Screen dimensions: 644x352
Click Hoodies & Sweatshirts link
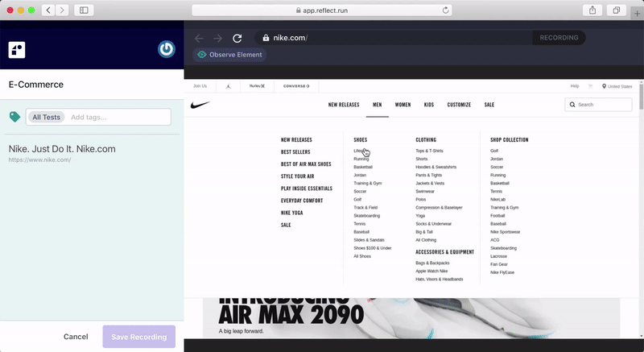click(436, 168)
